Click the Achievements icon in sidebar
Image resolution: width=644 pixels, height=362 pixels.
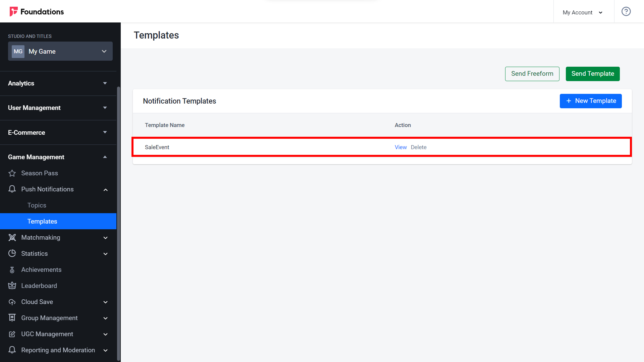[12, 269]
